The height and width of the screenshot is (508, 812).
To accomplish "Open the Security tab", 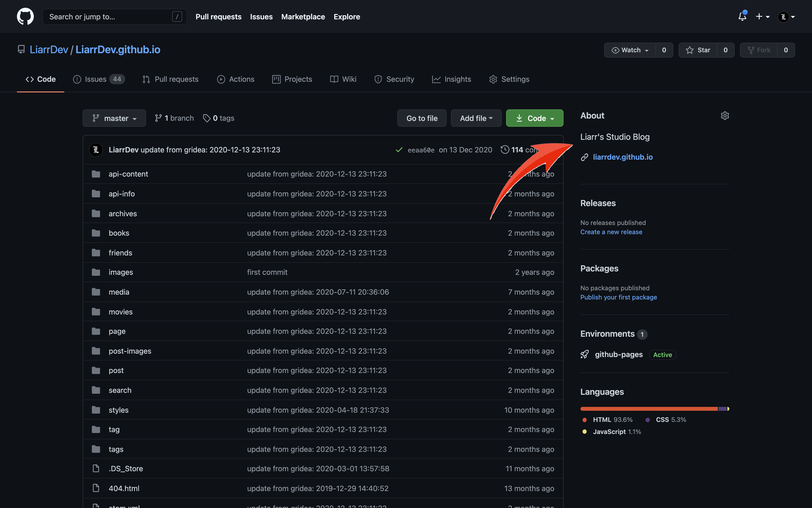I will (x=394, y=79).
